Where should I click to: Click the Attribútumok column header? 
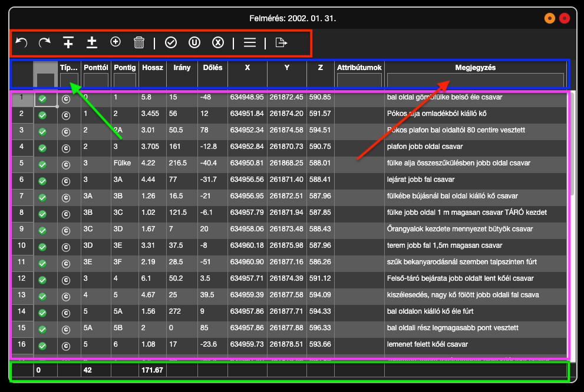(x=359, y=68)
